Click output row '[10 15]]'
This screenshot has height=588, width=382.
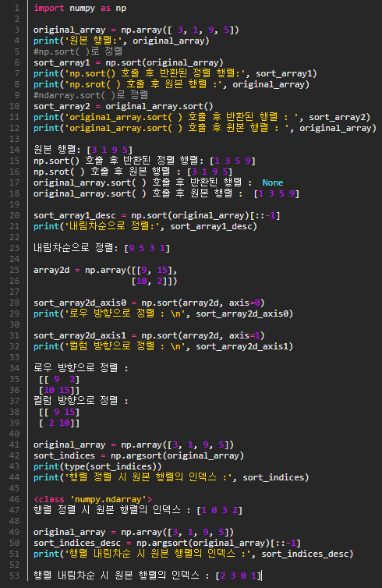[x=59, y=390]
